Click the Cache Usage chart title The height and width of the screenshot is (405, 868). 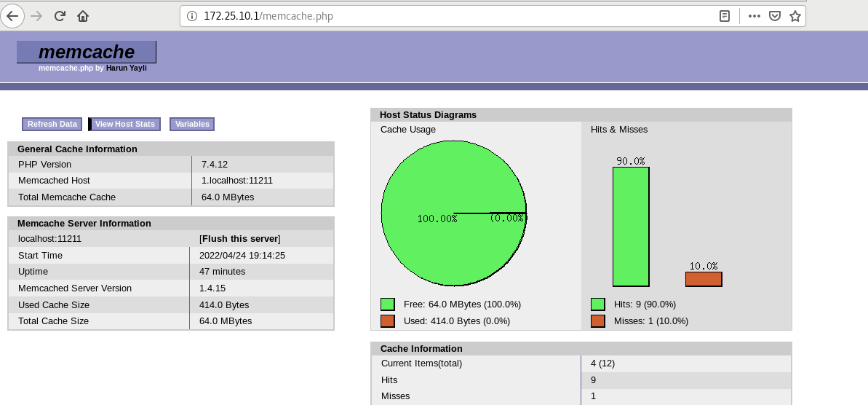pos(408,130)
